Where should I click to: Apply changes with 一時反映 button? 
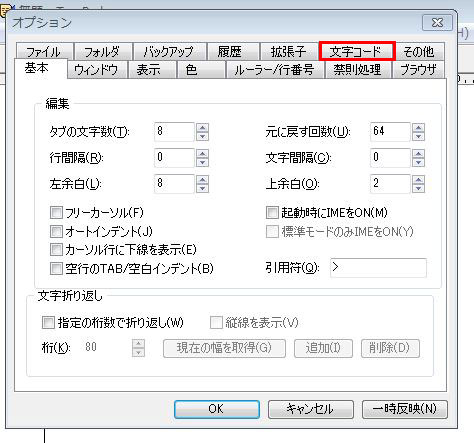click(404, 409)
